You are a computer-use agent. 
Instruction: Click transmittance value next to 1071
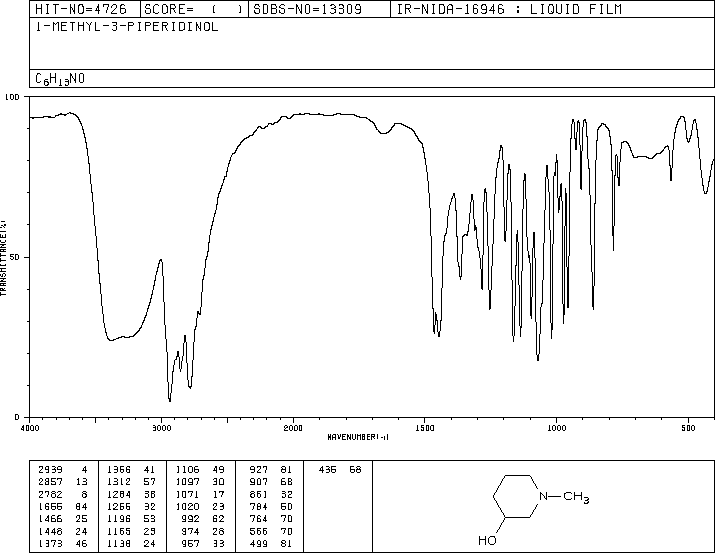tap(218, 494)
